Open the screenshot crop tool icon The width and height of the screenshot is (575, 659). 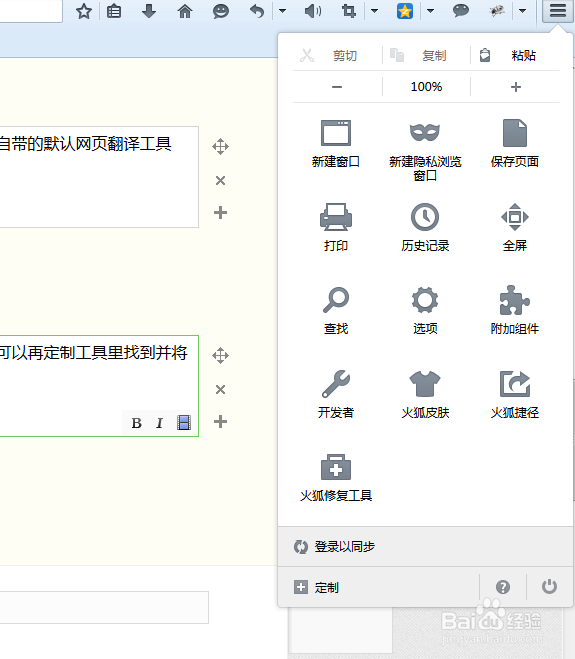point(348,11)
